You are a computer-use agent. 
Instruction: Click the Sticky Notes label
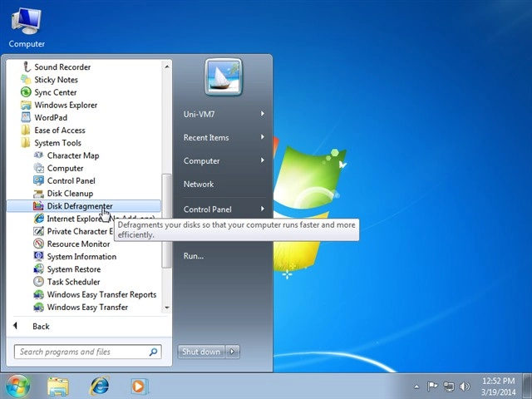56,80
